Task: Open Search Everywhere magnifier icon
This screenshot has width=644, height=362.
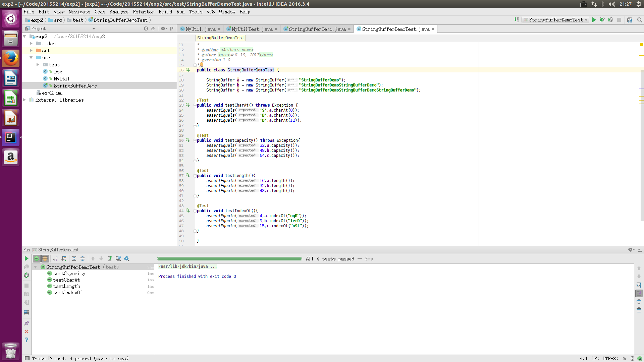Action: tap(640, 20)
